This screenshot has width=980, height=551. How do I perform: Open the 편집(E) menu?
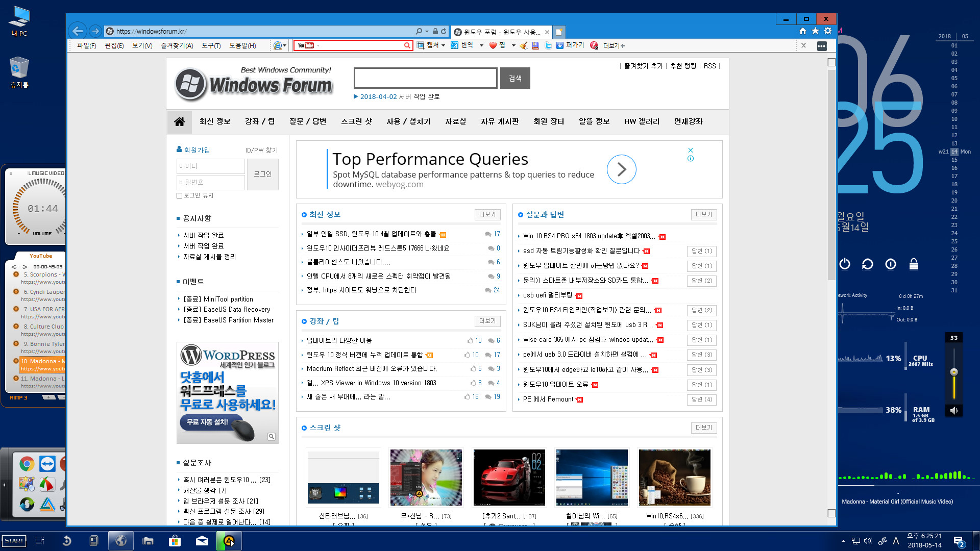tap(114, 45)
